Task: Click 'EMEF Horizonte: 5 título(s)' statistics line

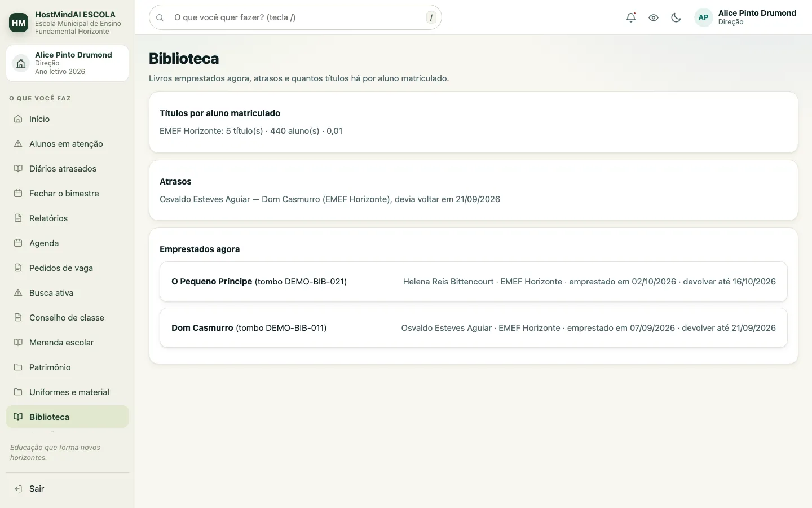Action: (251, 131)
